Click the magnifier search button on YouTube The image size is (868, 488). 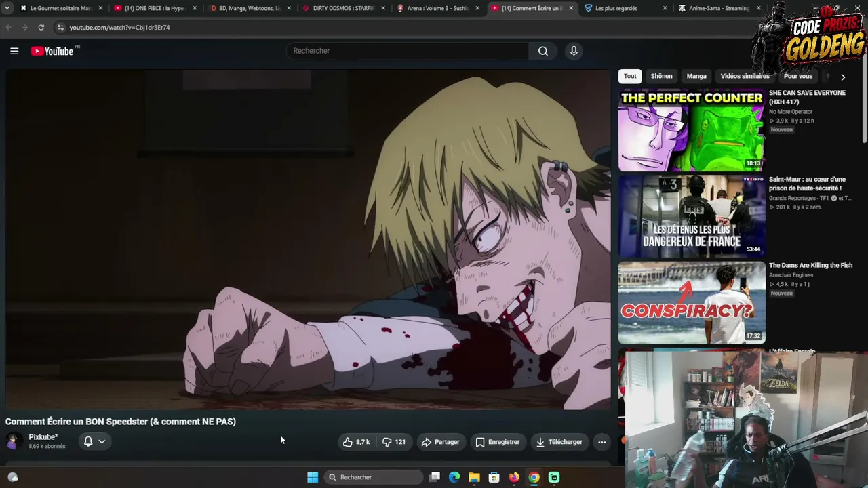543,51
